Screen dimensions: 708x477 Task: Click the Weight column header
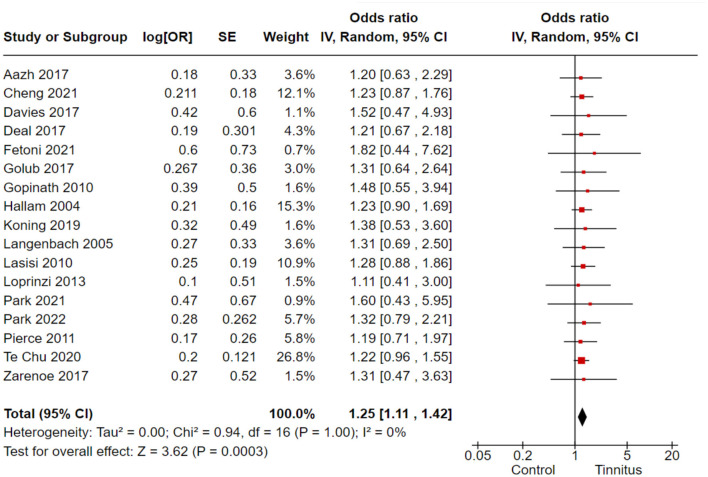pos(286,37)
